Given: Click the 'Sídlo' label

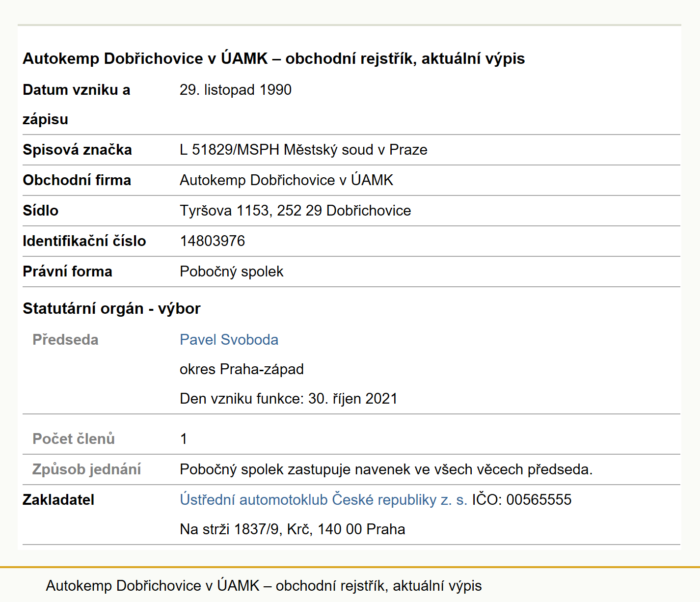Looking at the screenshot, I should coord(40,211).
